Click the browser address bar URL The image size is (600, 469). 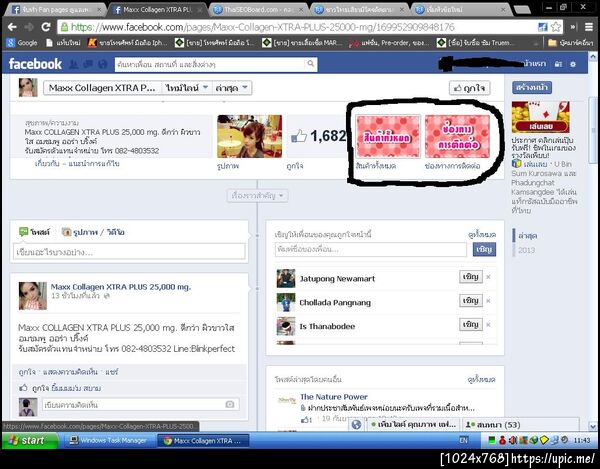coord(262,27)
